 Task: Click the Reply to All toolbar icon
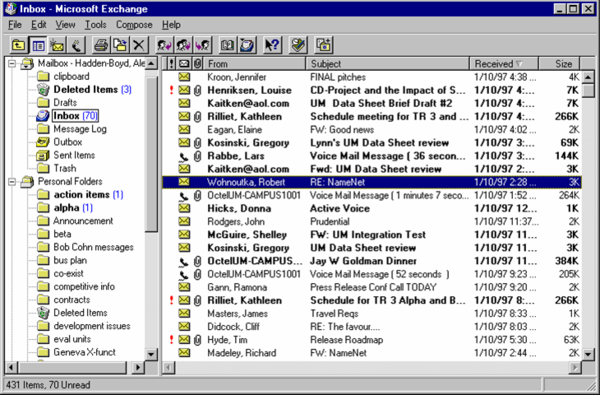pos(184,46)
